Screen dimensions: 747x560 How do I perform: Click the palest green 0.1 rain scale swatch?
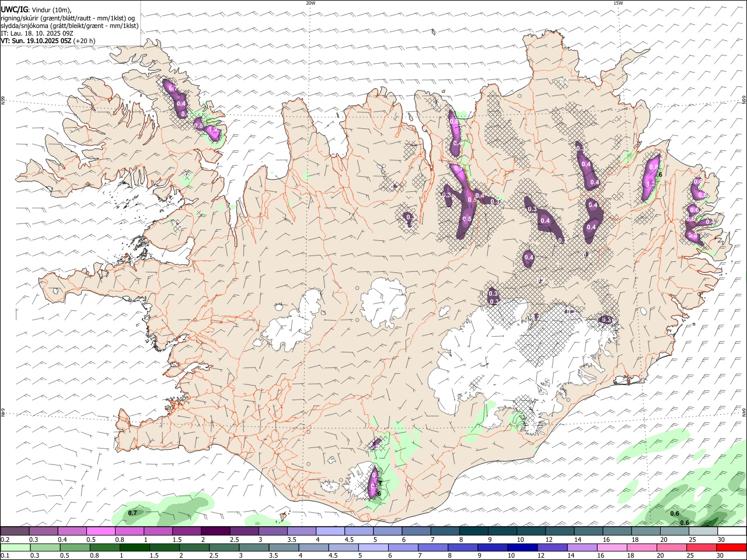point(16,547)
